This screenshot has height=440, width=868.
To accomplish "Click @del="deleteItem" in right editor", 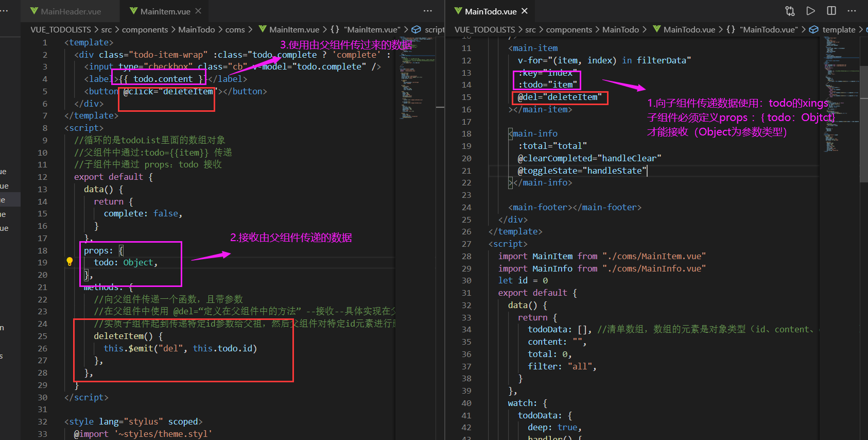I will tap(560, 97).
